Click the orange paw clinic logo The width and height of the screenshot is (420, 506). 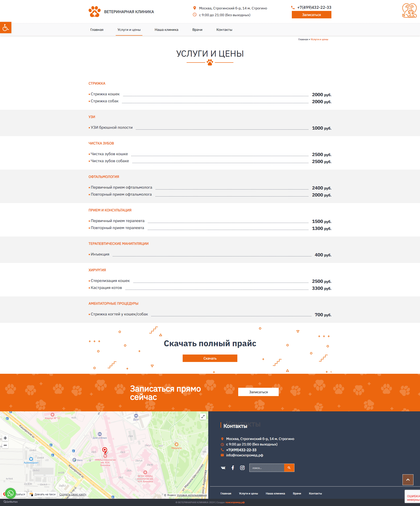[x=94, y=12]
